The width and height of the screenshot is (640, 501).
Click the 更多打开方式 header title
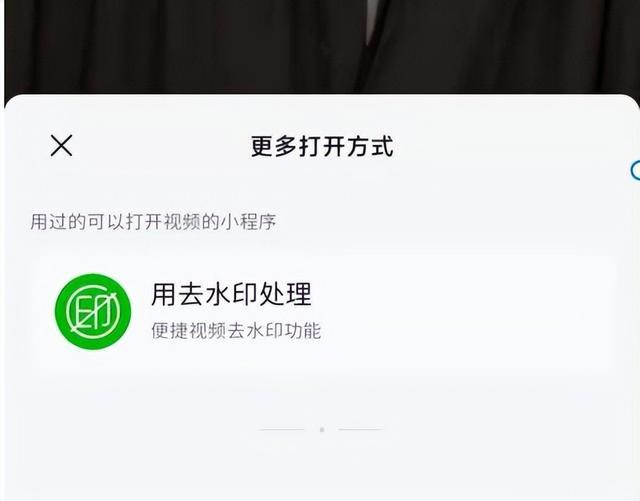322,146
